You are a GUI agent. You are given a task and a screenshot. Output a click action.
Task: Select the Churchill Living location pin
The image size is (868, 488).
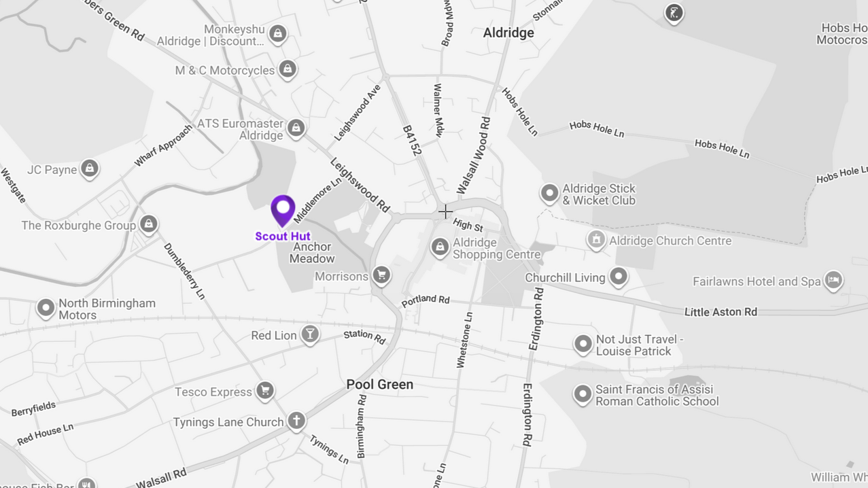point(618,277)
